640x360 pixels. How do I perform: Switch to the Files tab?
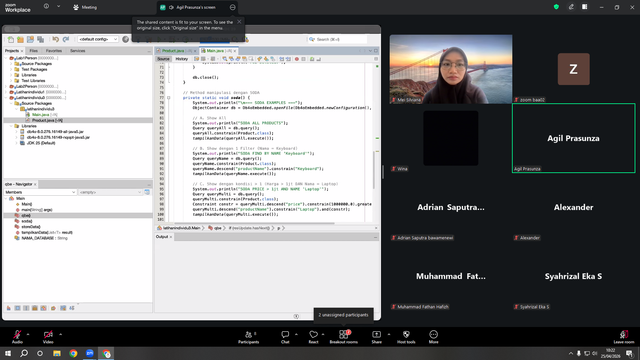[33, 51]
